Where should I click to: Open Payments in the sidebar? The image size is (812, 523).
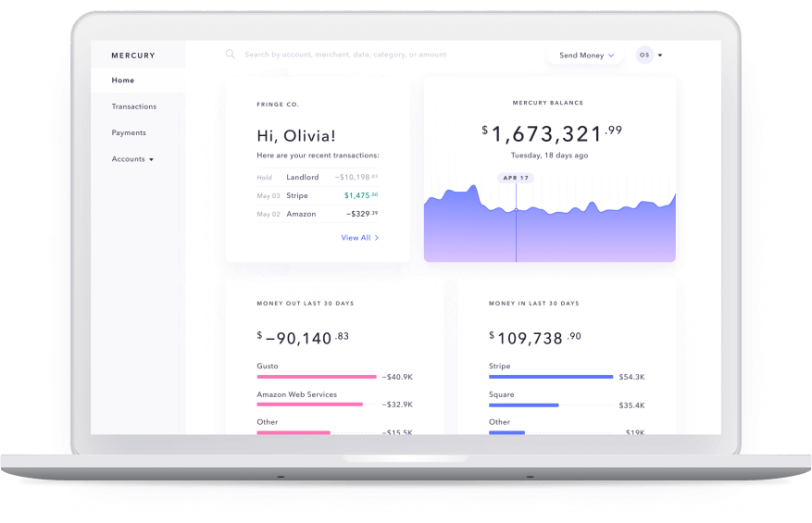pyautogui.click(x=129, y=132)
